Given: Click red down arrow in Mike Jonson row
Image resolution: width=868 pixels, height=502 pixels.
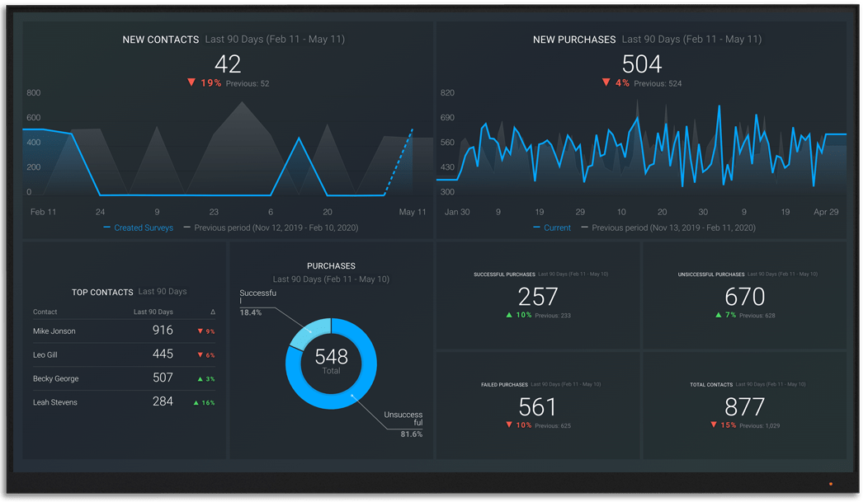Looking at the screenshot, I should pyautogui.click(x=200, y=331).
